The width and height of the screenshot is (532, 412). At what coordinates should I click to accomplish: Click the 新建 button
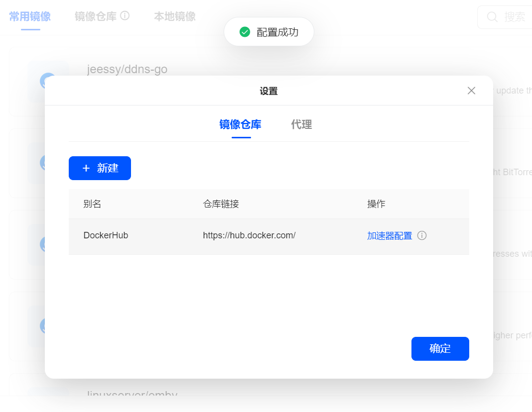[x=100, y=168]
